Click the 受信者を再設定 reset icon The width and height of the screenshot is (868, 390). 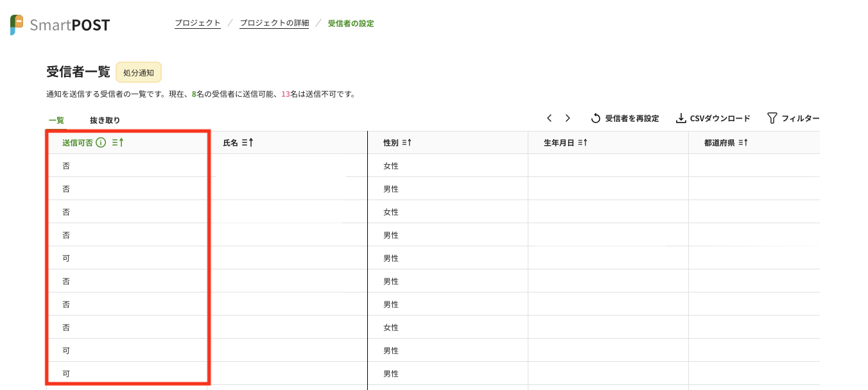596,119
